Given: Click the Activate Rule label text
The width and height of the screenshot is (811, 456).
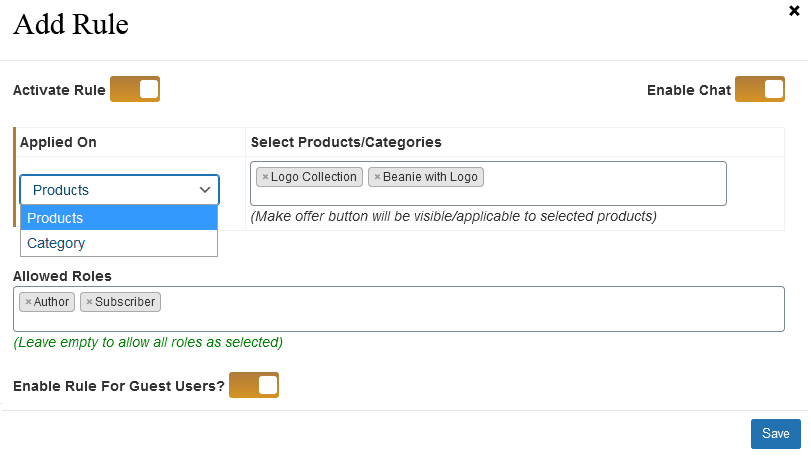Looking at the screenshot, I should point(59,90).
